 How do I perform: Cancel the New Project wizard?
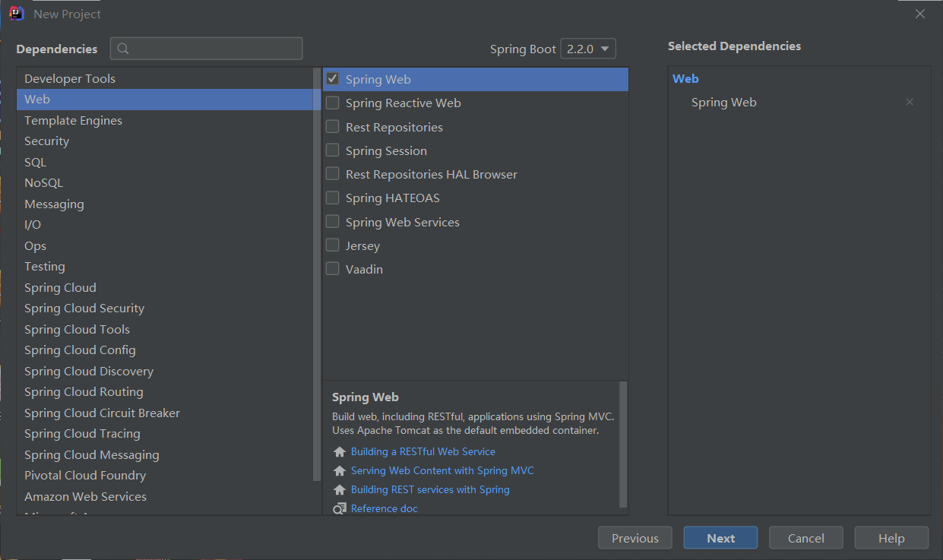point(806,538)
